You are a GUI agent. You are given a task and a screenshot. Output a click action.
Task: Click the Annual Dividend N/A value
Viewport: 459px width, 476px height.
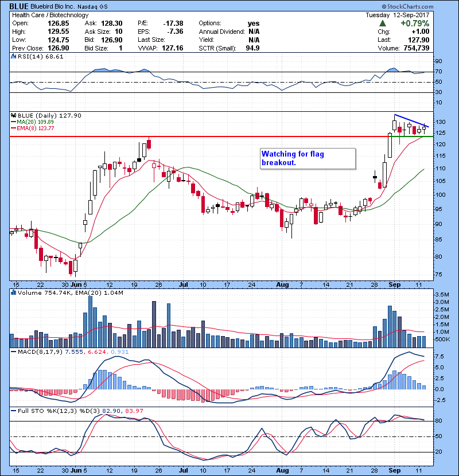coord(254,32)
